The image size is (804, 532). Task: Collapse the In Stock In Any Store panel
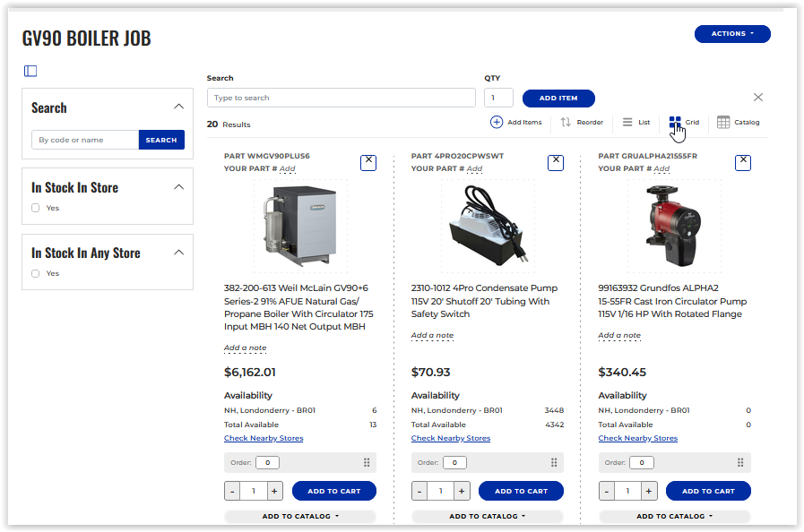[178, 253]
